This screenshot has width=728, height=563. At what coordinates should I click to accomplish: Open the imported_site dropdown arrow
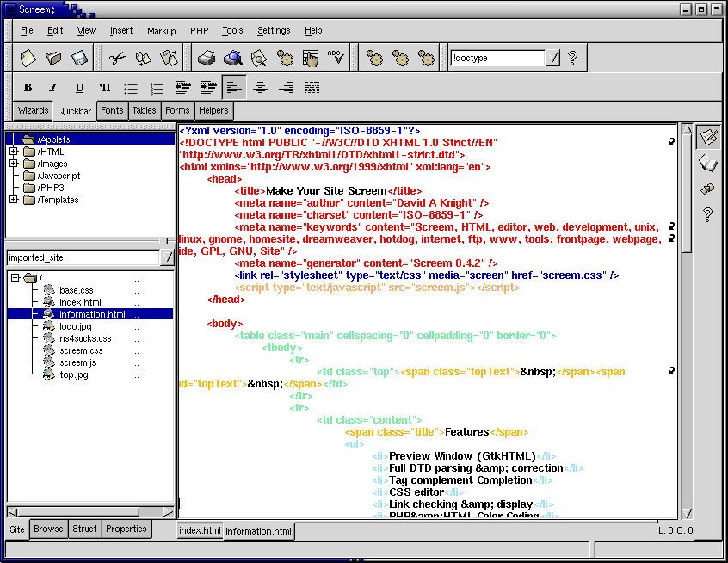pyautogui.click(x=167, y=257)
